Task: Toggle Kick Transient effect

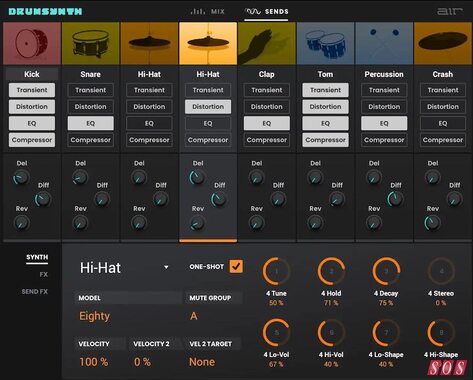Action: [32, 90]
